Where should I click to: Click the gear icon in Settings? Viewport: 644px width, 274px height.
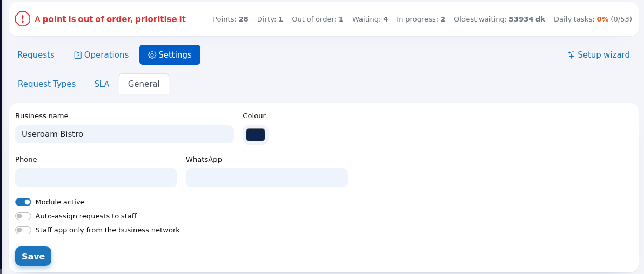152,55
